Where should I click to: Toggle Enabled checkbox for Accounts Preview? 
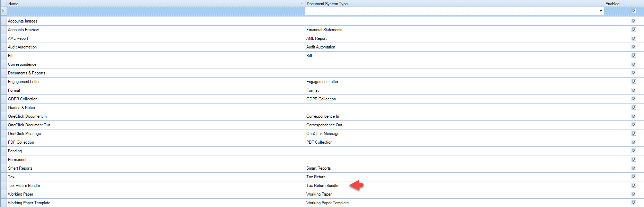pos(634,30)
